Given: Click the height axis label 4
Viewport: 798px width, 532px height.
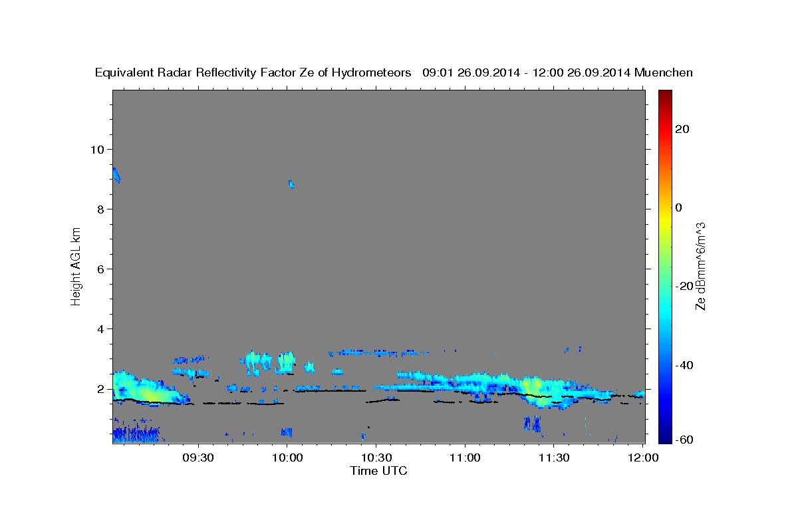Looking at the screenshot, I should coord(102,329).
